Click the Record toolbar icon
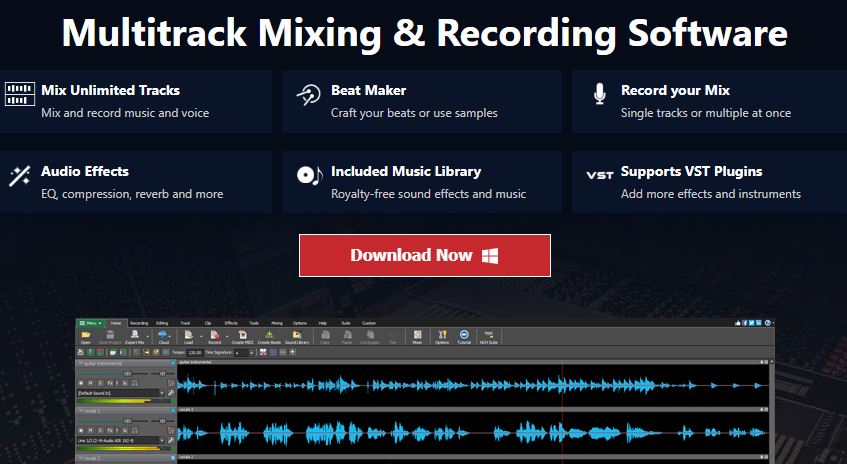Screen dimensions: 847x464 pyautogui.click(x=214, y=335)
